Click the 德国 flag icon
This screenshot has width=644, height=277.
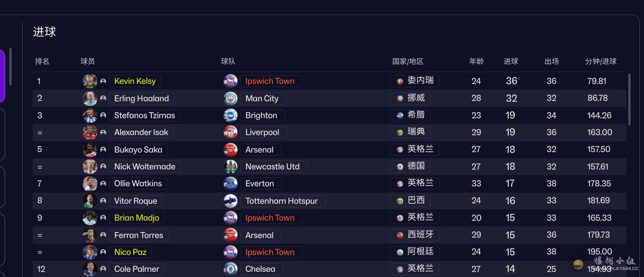pos(400,166)
